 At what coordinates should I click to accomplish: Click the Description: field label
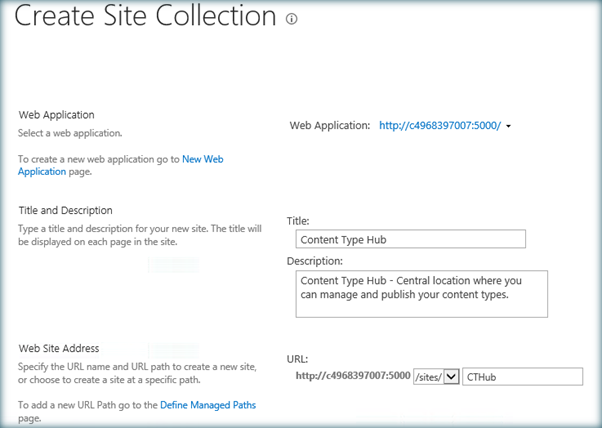(316, 261)
